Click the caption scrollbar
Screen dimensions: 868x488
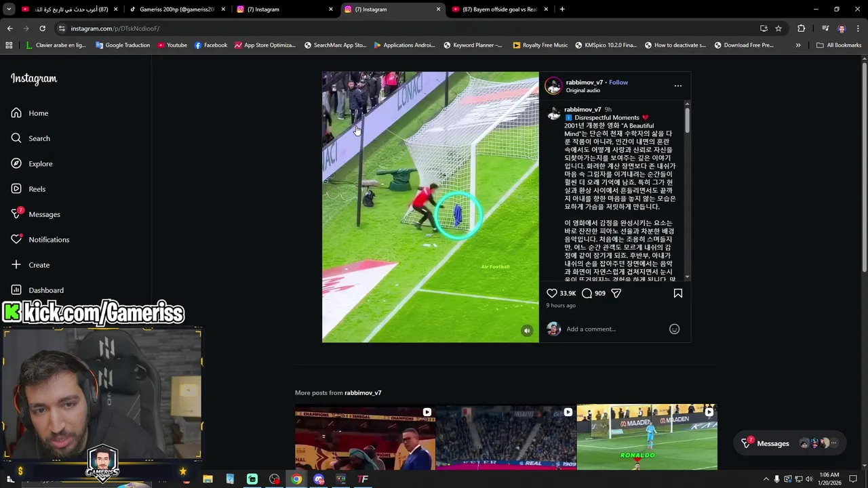click(687, 121)
